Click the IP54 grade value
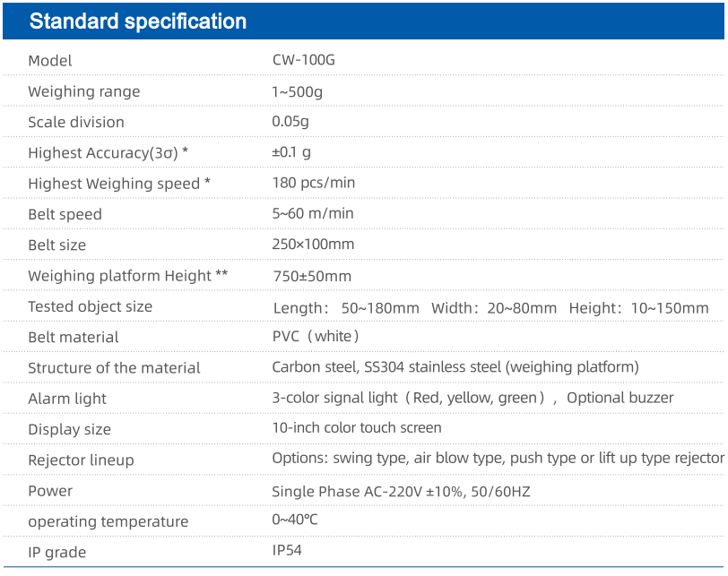The image size is (728, 576). [x=287, y=551]
